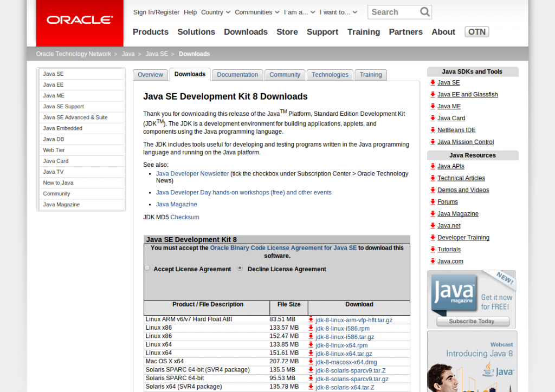Click the Java Magazine cover thumbnail

(x=454, y=292)
